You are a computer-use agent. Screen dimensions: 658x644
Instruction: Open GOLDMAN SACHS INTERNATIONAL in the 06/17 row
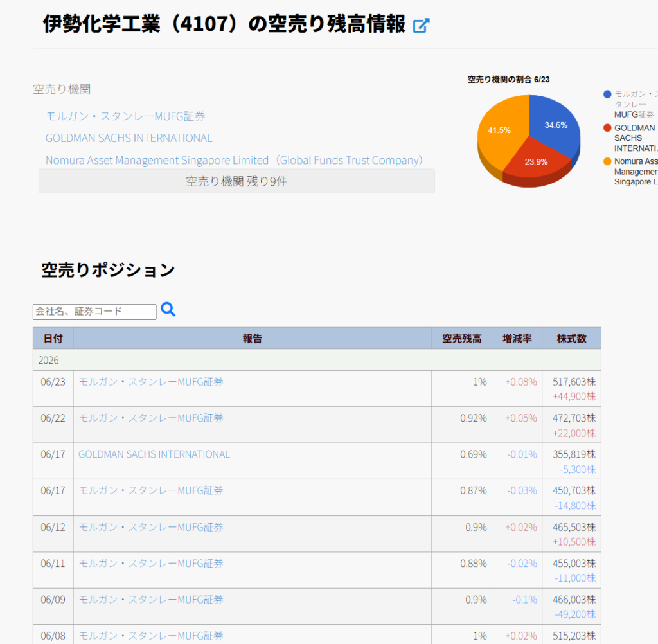(x=154, y=454)
